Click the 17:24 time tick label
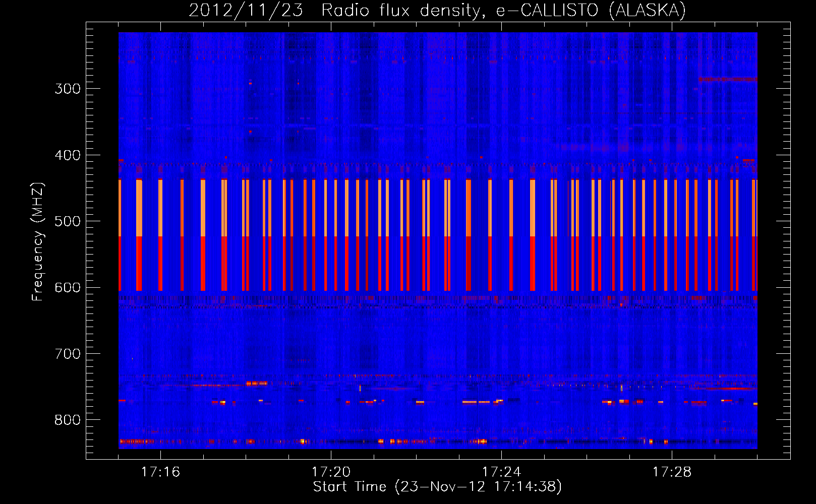 pos(501,472)
